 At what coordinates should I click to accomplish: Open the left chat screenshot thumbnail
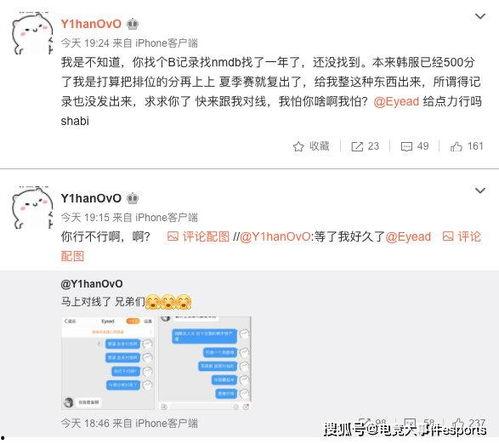click(108, 363)
